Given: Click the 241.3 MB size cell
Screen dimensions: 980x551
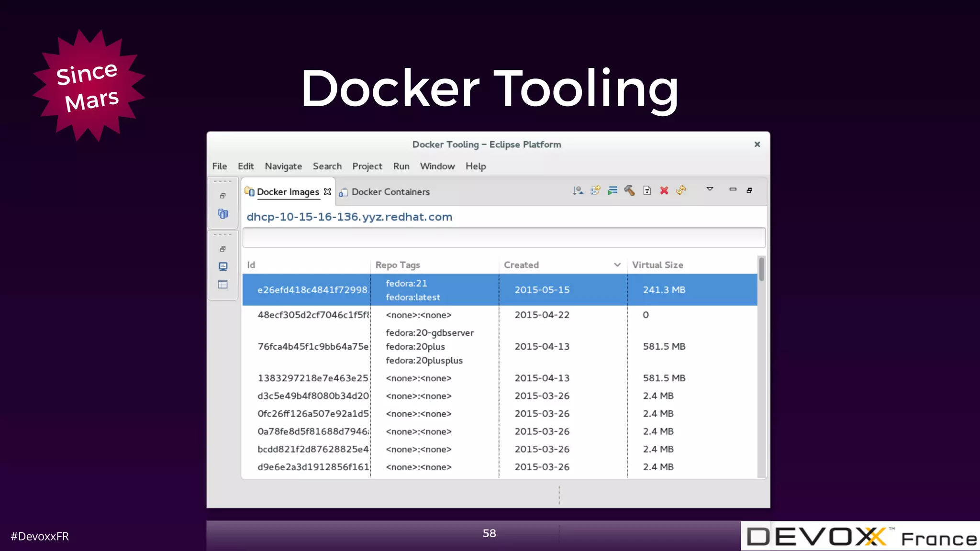Looking at the screenshot, I should [664, 290].
